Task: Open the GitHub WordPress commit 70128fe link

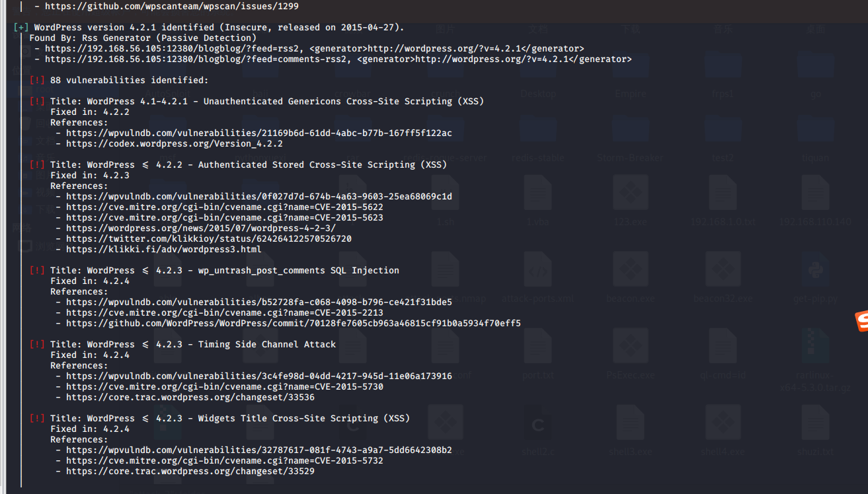Action: point(293,323)
